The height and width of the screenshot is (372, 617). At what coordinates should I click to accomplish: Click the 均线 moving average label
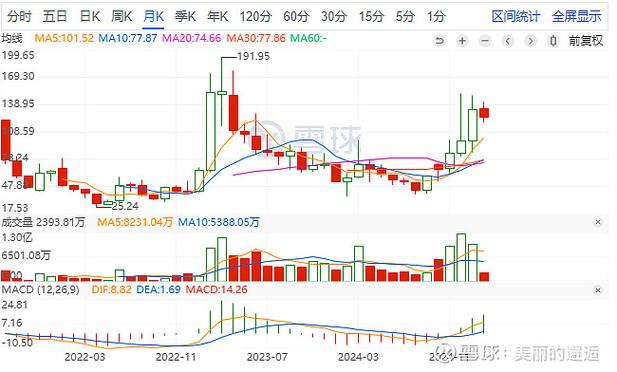(12, 39)
